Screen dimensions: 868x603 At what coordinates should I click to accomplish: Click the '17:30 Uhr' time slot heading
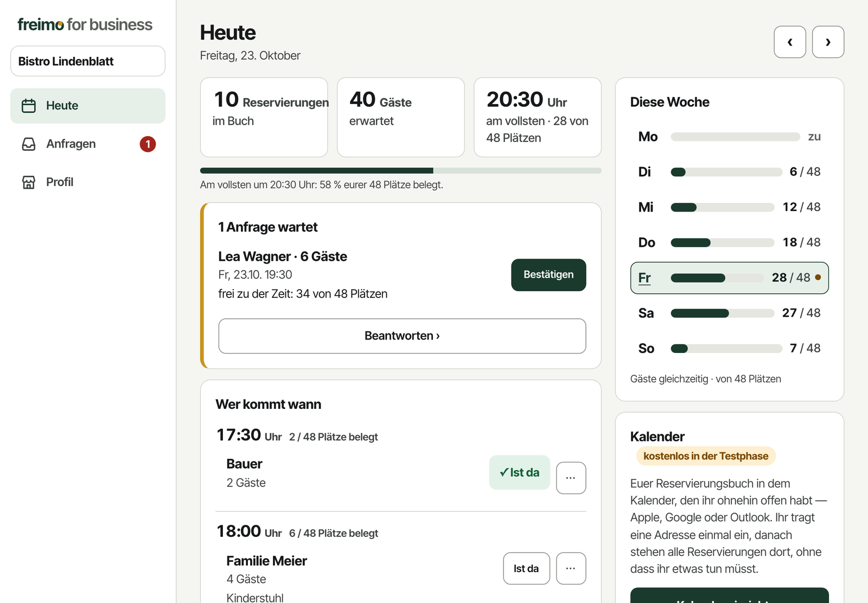coord(249,435)
